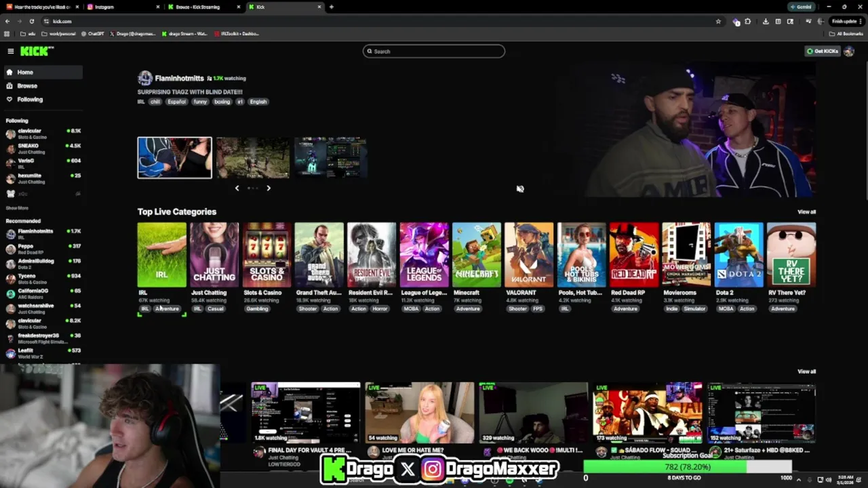Click Flaminhotmitts featured avatar
868x488 pixels.
(144, 78)
